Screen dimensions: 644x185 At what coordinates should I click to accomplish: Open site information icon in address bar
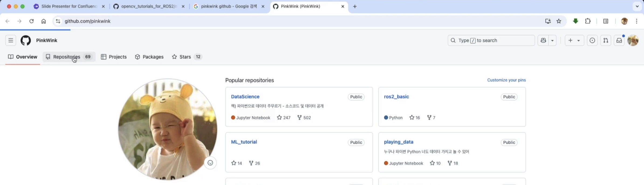[58, 21]
